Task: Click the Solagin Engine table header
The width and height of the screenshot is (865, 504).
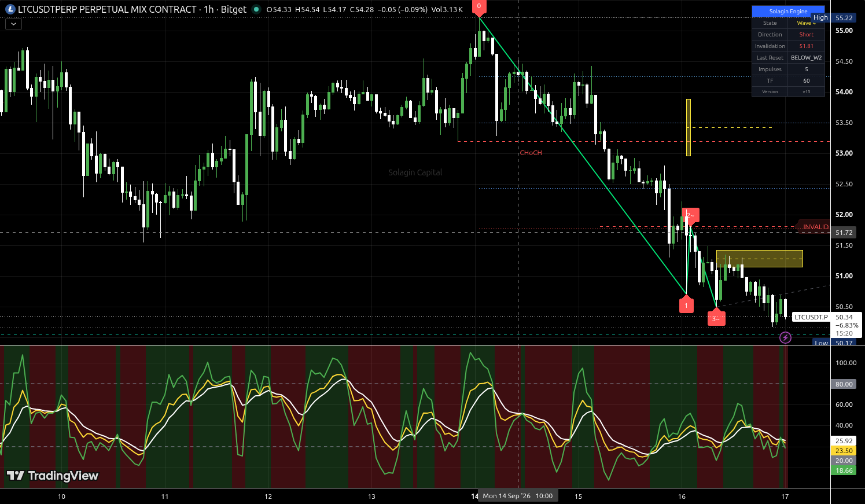Action: tap(788, 12)
